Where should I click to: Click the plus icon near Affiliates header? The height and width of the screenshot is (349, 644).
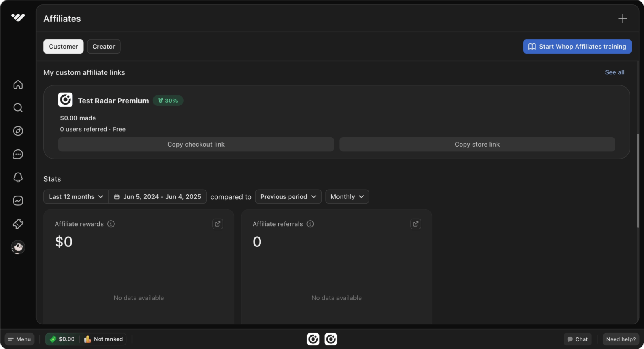click(623, 19)
